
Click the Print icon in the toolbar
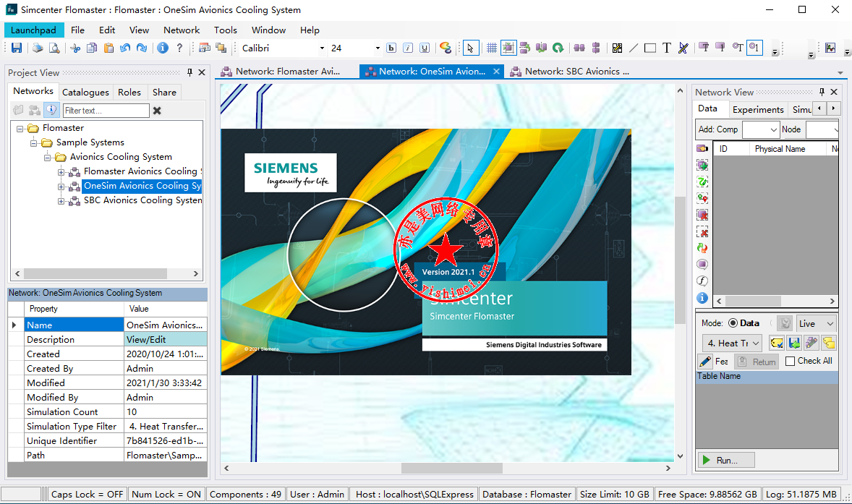tap(38, 48)
